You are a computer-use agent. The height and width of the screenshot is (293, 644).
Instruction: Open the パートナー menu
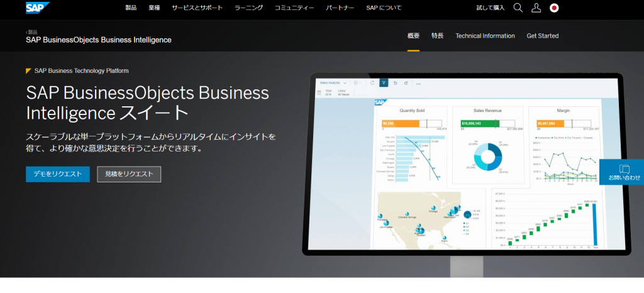click(340, 8)
